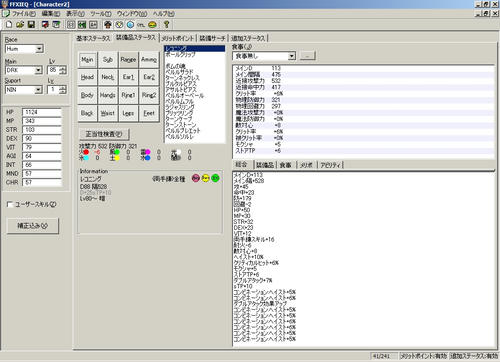Image resolution: width=500 pixels, height=362 pixels.
Task: Click the 正当性検査 button
Action: click(104, 134)
